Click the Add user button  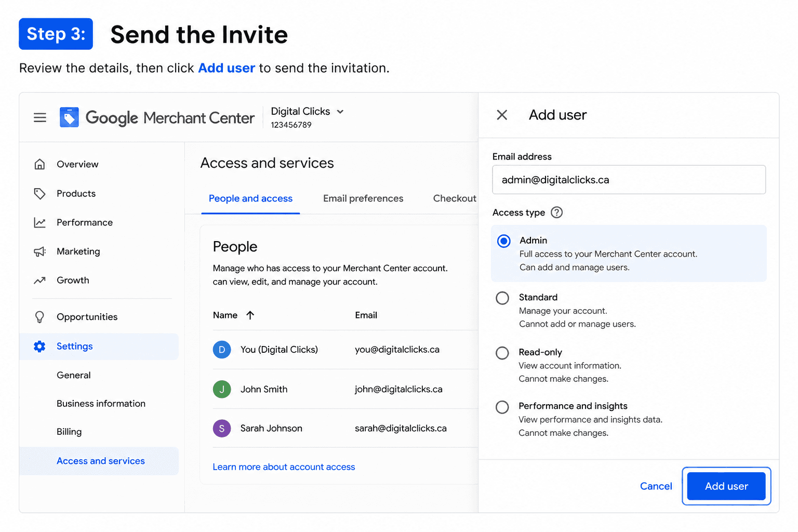(726, 486)
